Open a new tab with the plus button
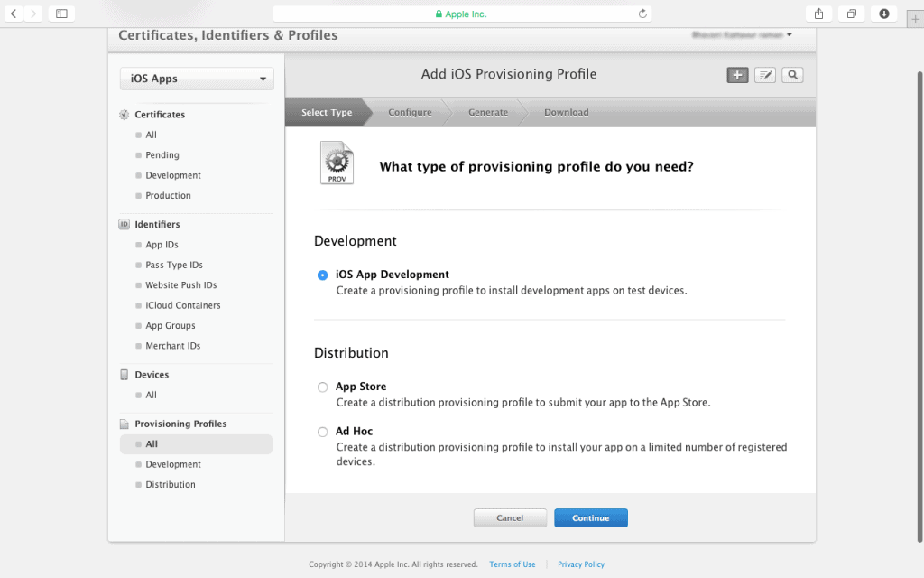This screenshot has width=924, height=578. point(915,20)
